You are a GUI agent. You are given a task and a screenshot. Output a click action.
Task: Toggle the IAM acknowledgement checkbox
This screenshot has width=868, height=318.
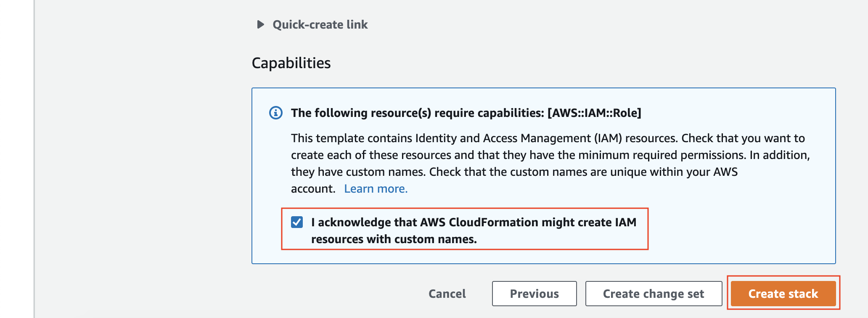pyautogui.click(x=297, y=222)
